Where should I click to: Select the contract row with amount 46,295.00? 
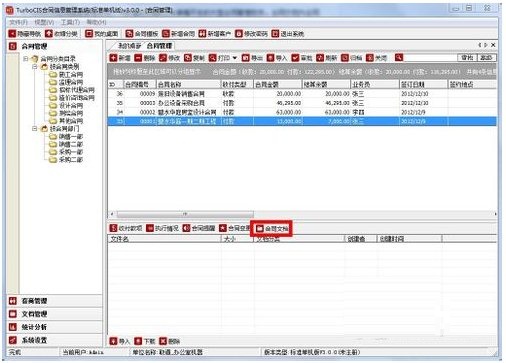(302, 103)
